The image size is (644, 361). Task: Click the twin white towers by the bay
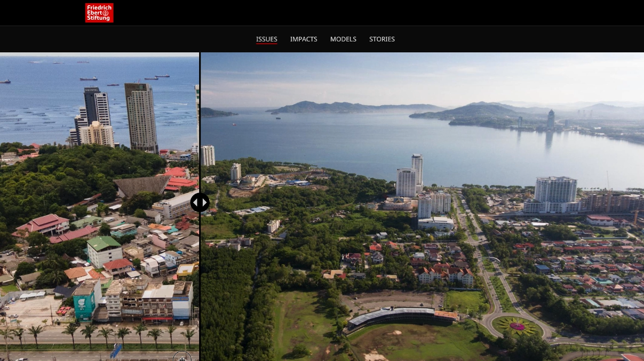[411, 176]
